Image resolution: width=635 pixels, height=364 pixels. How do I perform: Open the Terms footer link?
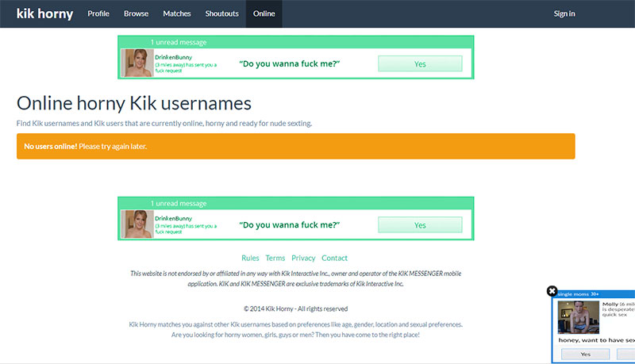tap(275, 258)
